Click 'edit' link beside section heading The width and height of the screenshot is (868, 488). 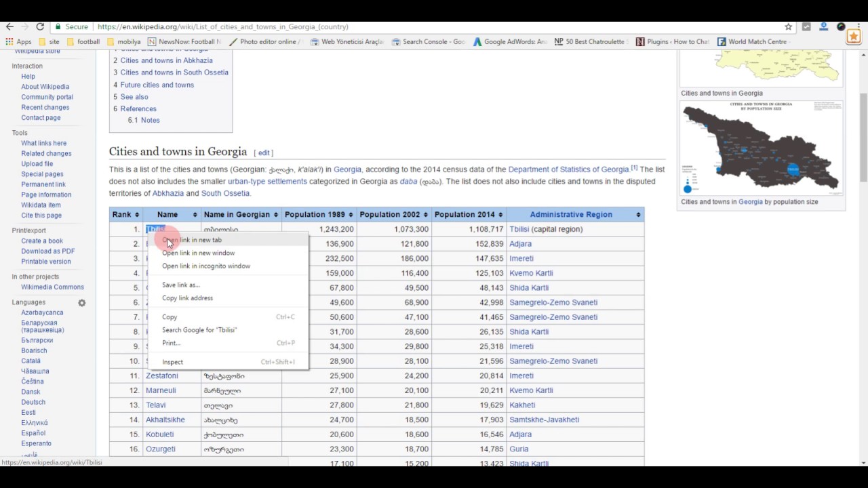tap(264, 153)
